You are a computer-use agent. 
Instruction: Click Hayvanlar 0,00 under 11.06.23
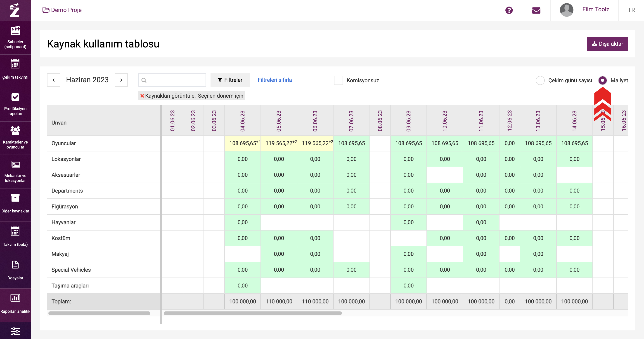tap(481, 222)
